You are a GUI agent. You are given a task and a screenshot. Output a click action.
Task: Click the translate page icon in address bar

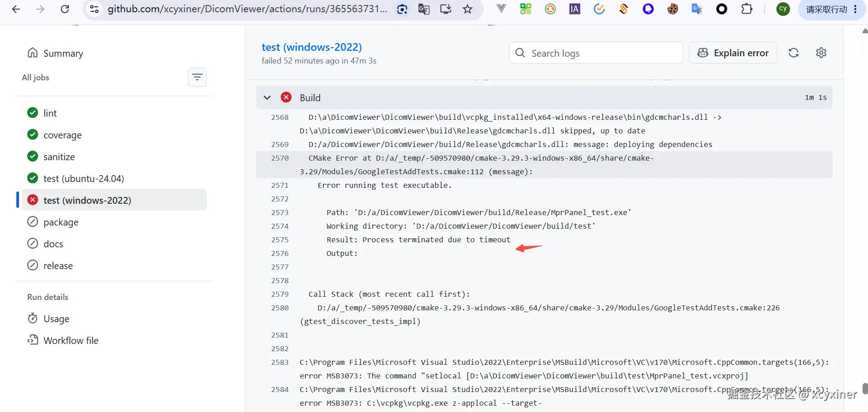tap(424, 9)
